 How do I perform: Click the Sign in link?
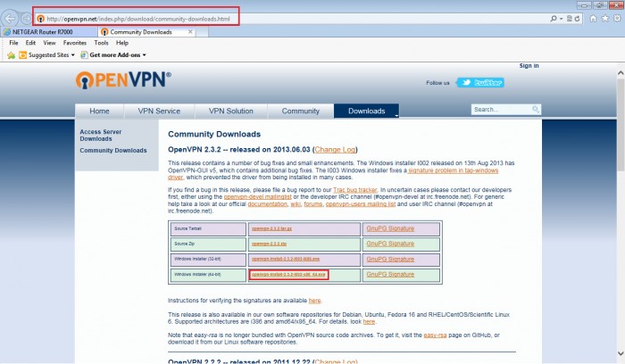click(x=529, y=66)
